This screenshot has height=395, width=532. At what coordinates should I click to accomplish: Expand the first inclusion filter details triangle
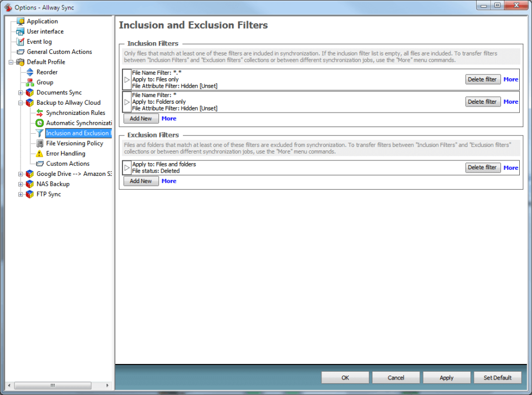(127, 79)
